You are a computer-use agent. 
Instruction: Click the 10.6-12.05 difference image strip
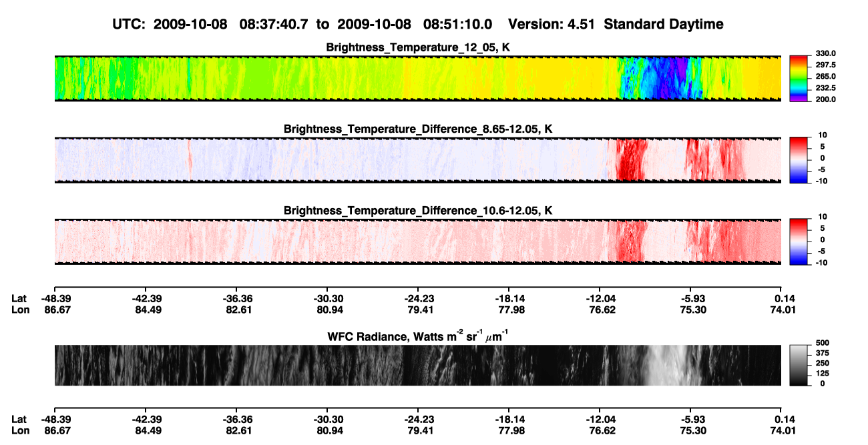coord(417,241)
